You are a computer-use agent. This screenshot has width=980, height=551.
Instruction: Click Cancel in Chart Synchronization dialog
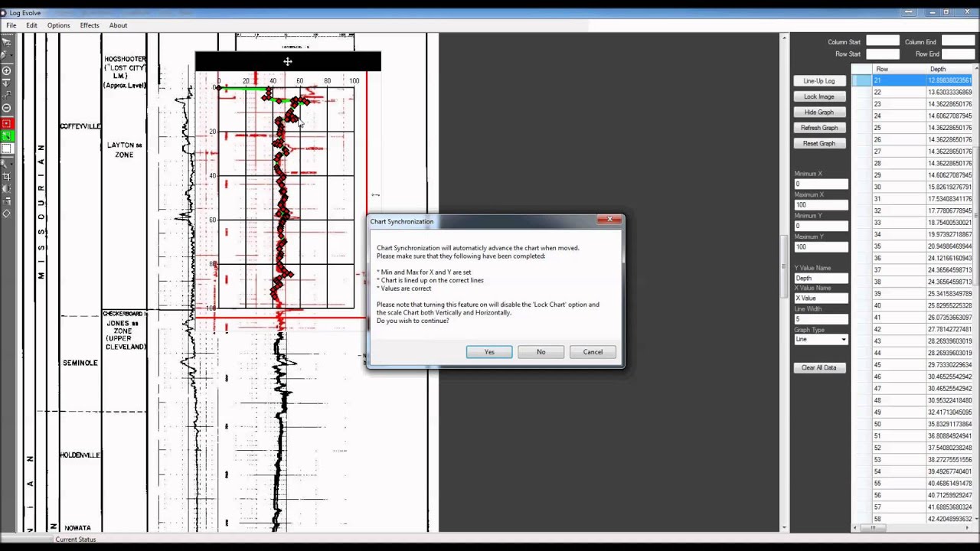pos(593,352)
